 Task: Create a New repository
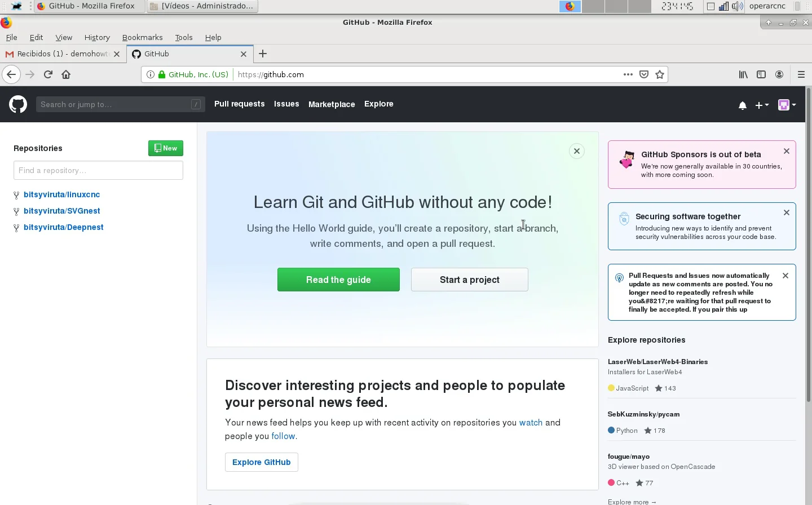coord(166,148)
